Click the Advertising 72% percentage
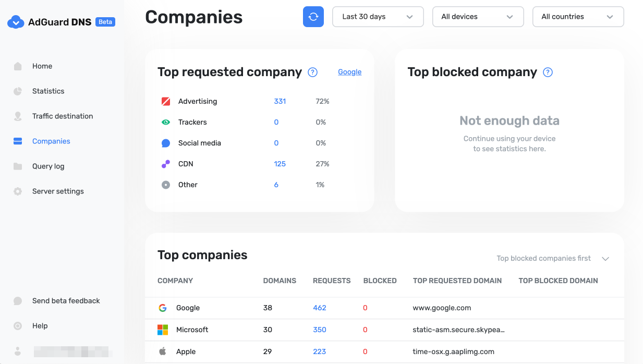The height and width of the screenshot is (364, 643). (x=322, y=102)
